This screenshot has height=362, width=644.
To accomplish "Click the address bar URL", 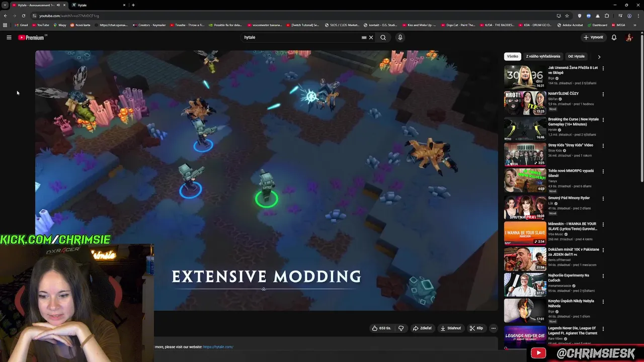I will (x=69, y=16).
